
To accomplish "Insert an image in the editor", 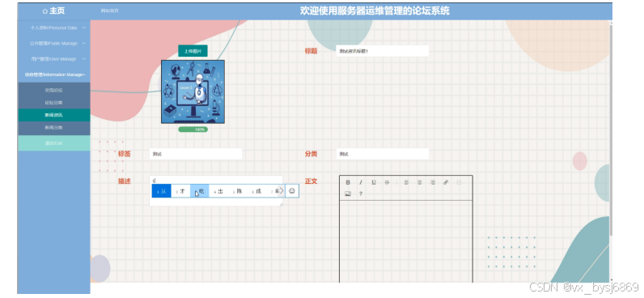I will coord(348,194).
